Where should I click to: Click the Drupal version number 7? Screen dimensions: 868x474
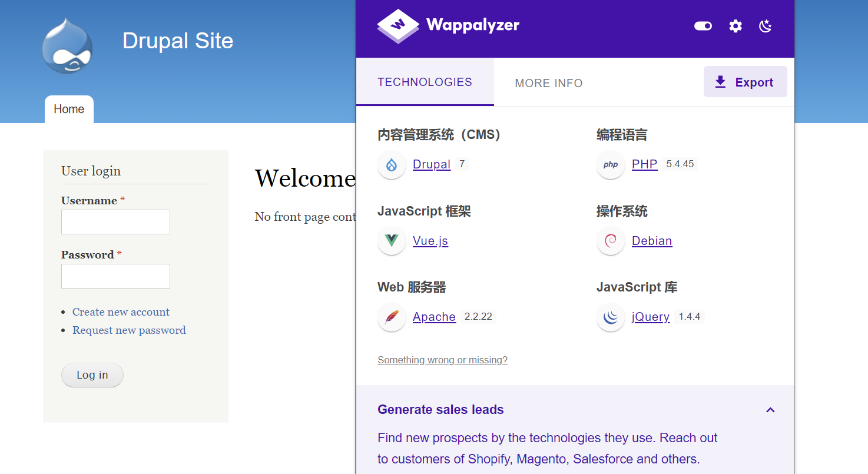[x=462, y=164]
